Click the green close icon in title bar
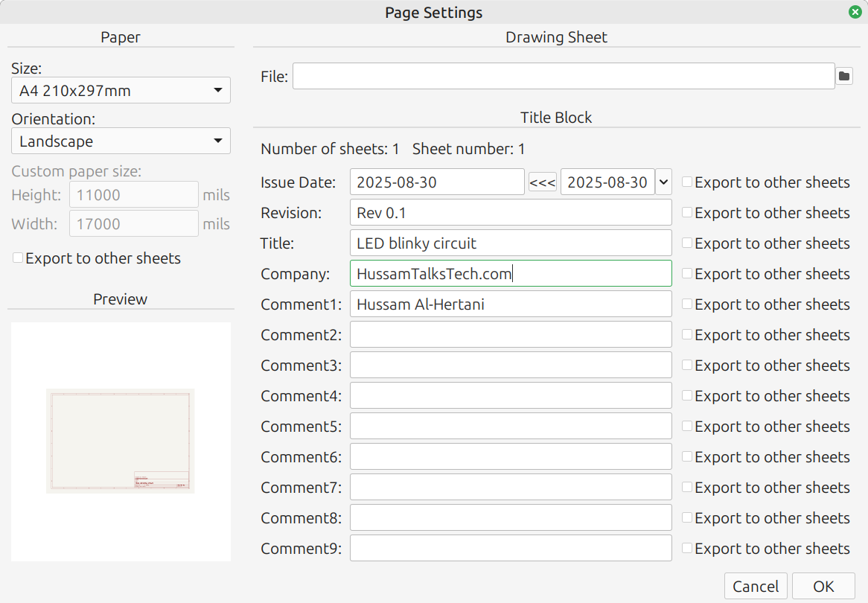This screenshot has width=868, height=603. pyautogui.click(x=855, y=12)
